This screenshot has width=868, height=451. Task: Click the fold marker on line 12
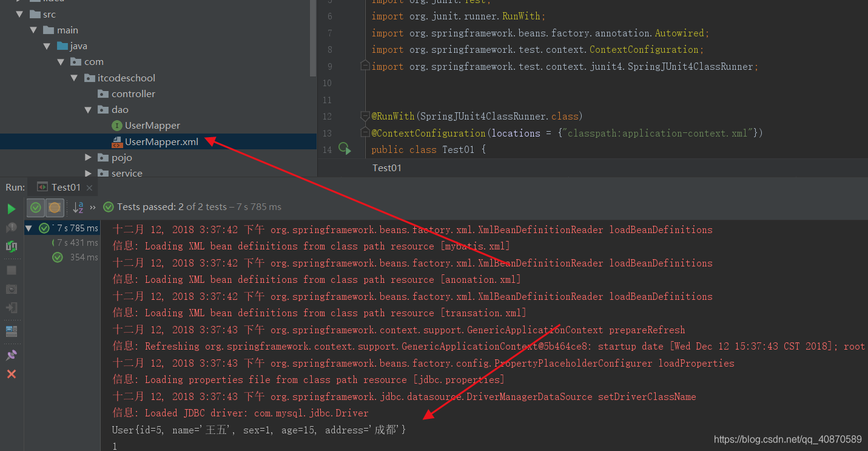pos(365,116)
